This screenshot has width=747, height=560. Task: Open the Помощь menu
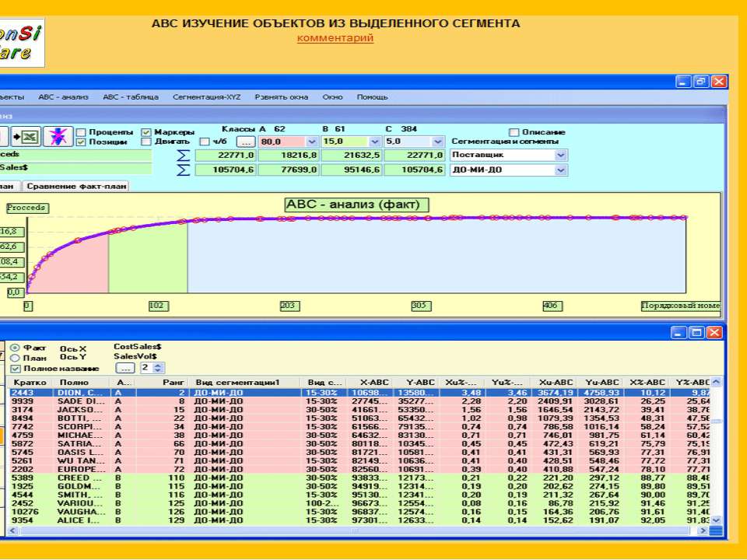373,97
